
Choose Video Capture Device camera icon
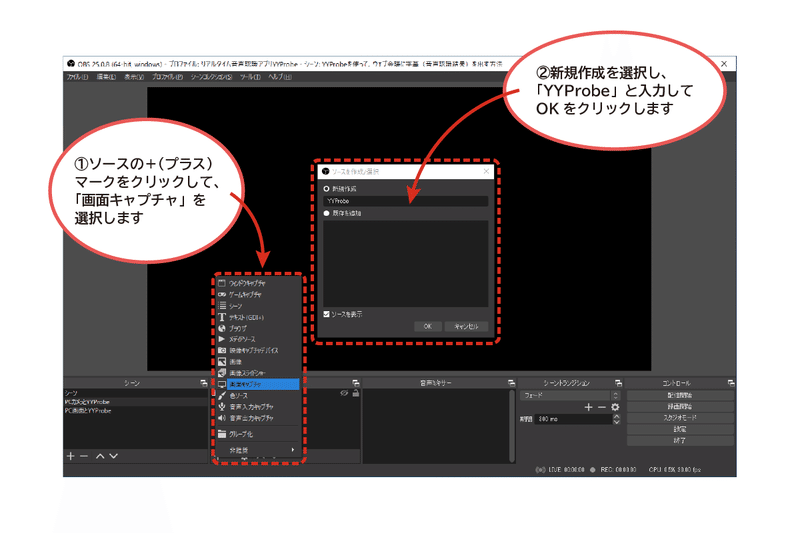pos(222,350)
